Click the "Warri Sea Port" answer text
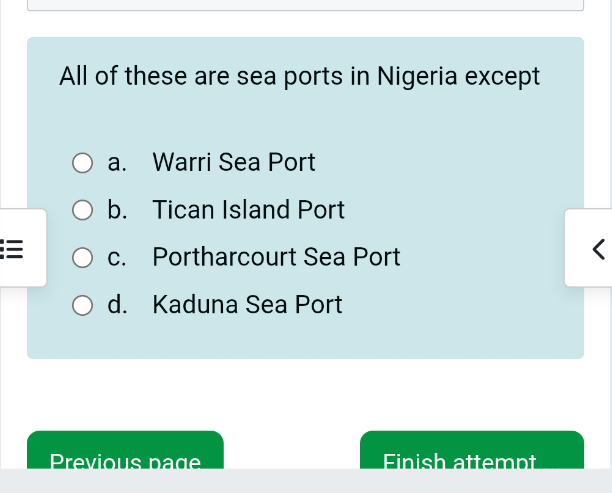Image resolution: width=612 pixels, height=493 pixels. (x=234, y=162)
